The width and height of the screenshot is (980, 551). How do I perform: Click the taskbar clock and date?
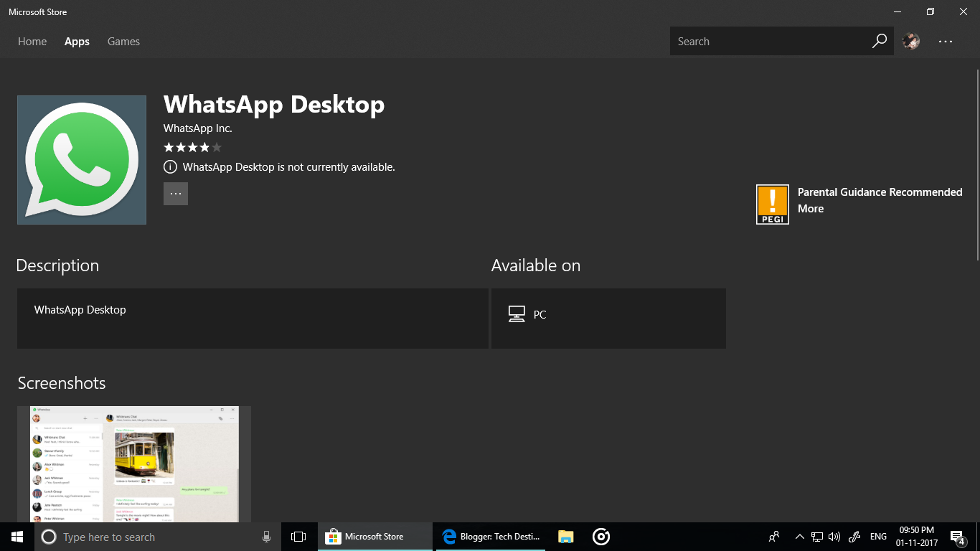click(x=917, y=537)
